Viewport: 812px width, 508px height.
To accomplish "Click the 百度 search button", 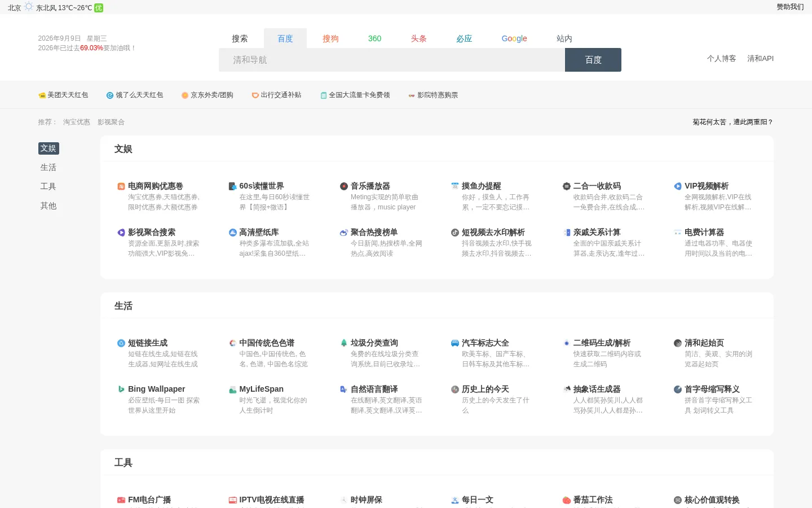I will click(x=593, y=60).
